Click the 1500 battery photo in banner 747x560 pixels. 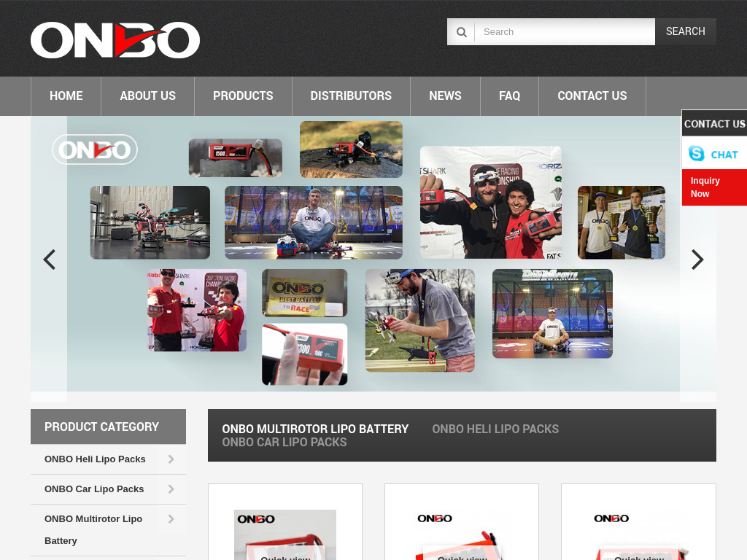point(236,157)
